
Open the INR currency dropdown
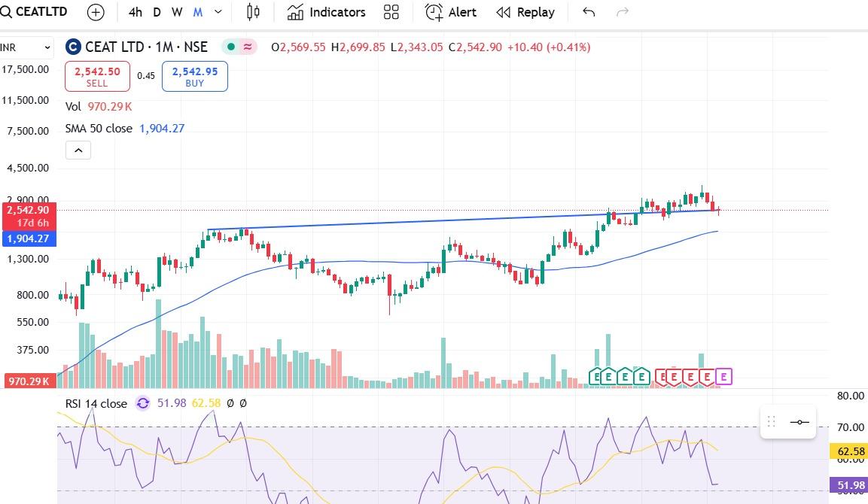point(26,47)
